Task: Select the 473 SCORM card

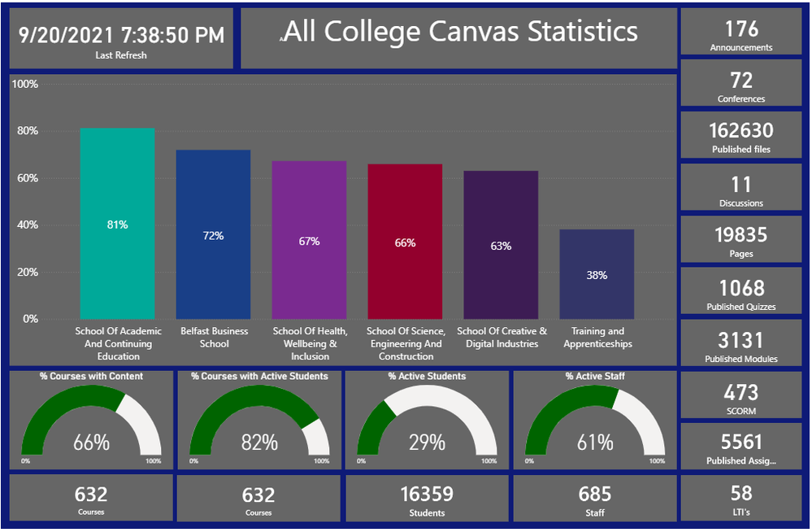Action: [x=740, y=397]
